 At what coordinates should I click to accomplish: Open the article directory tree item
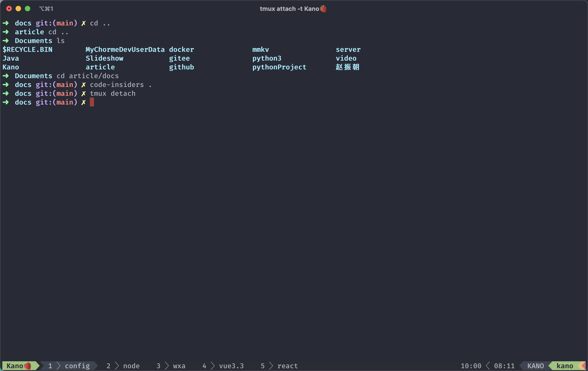(x=100, y=67)
